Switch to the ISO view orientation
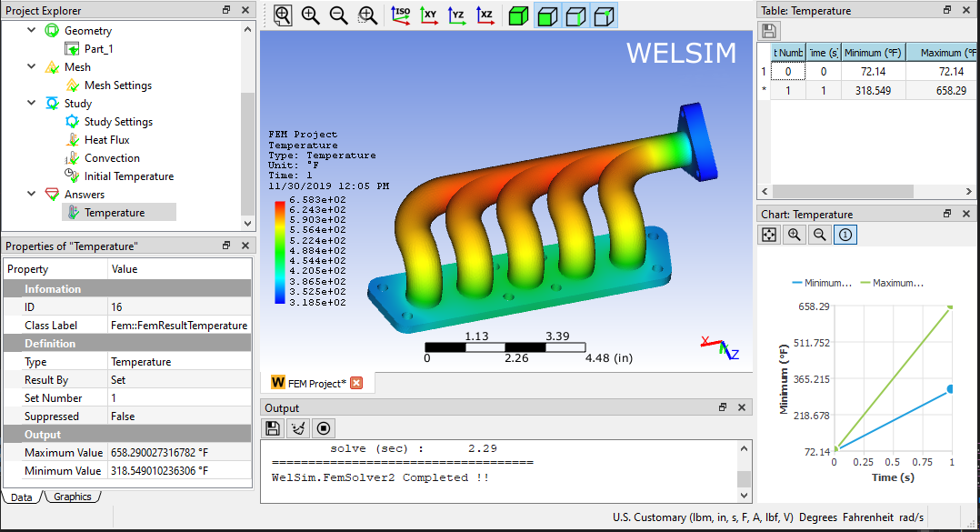Viewport: 980px width, 532px height. 401,15
